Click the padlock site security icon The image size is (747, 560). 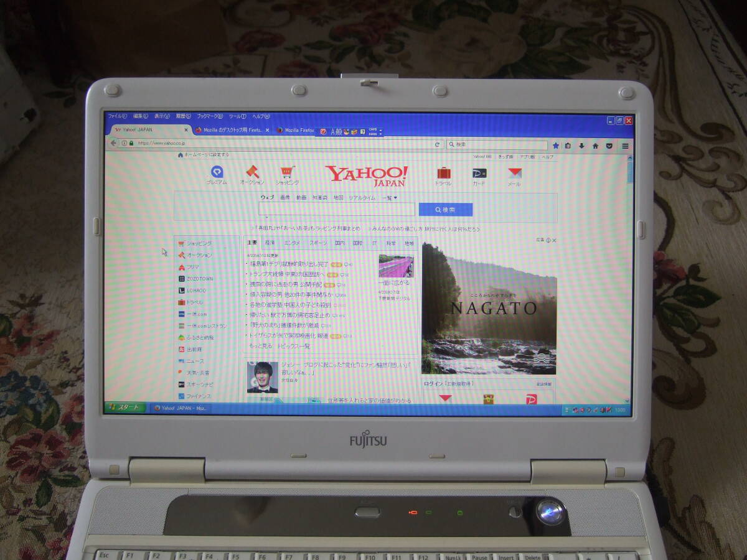pos(132,143)
